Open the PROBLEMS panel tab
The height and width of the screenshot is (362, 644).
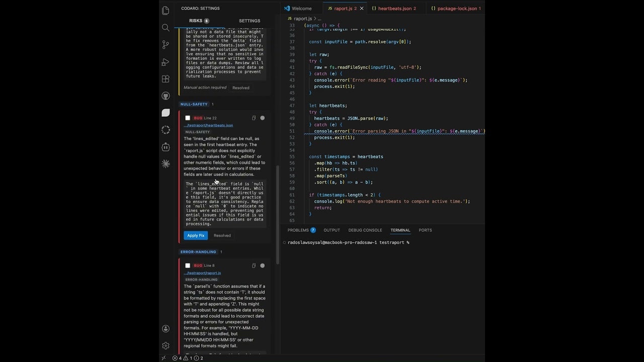coord(301,230)
